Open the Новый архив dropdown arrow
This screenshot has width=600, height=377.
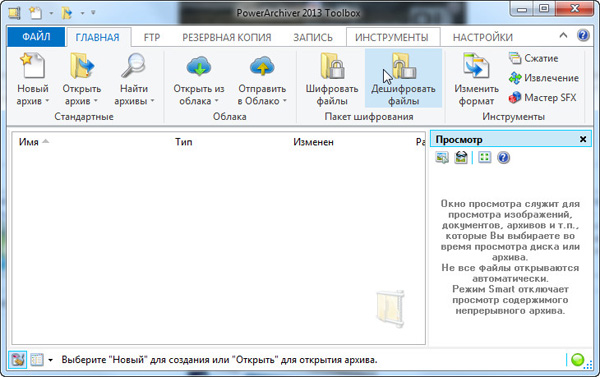(47, 101)
